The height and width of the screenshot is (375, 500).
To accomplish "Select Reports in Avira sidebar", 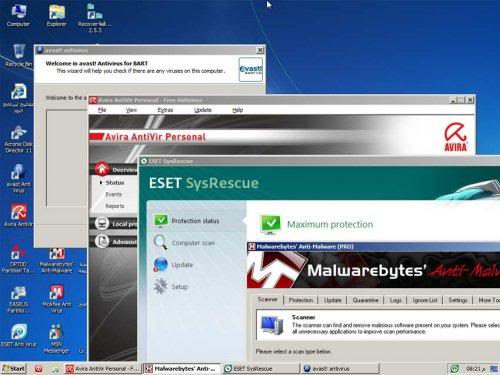I will (x=115, y=206).
